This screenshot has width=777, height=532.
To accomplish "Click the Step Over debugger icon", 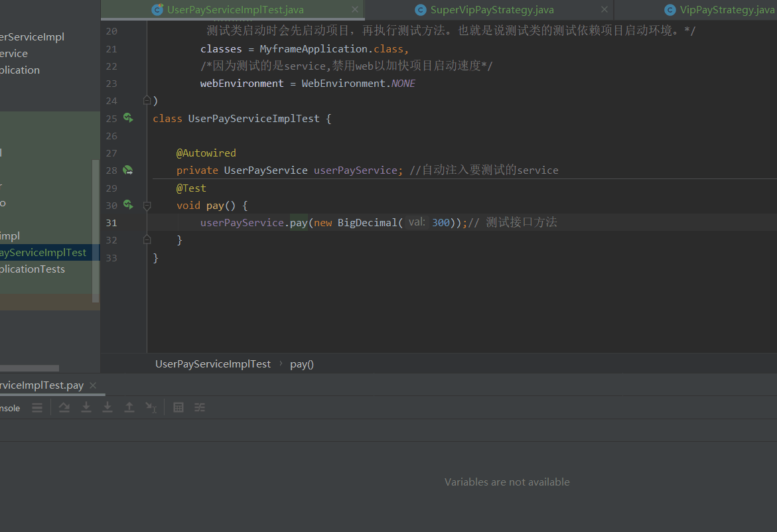I will [x=64, y=408].
